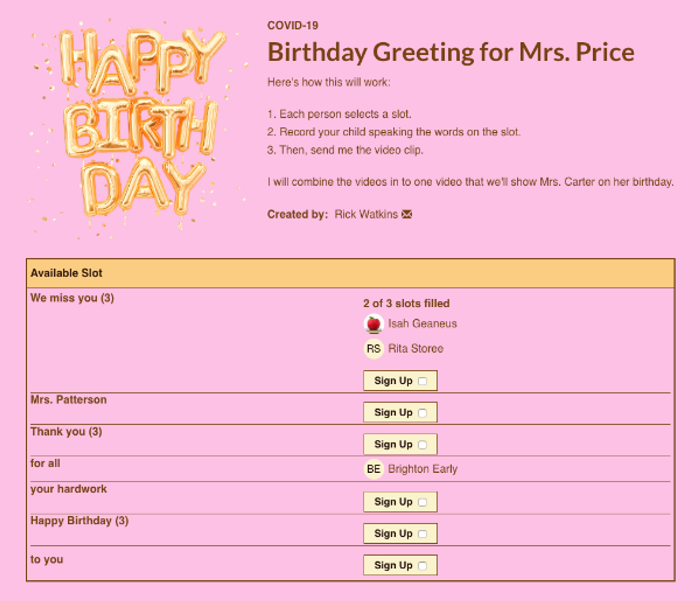Open Rick Watkins creator link
This screenshot has height=601, width=700.
point(366,214)
